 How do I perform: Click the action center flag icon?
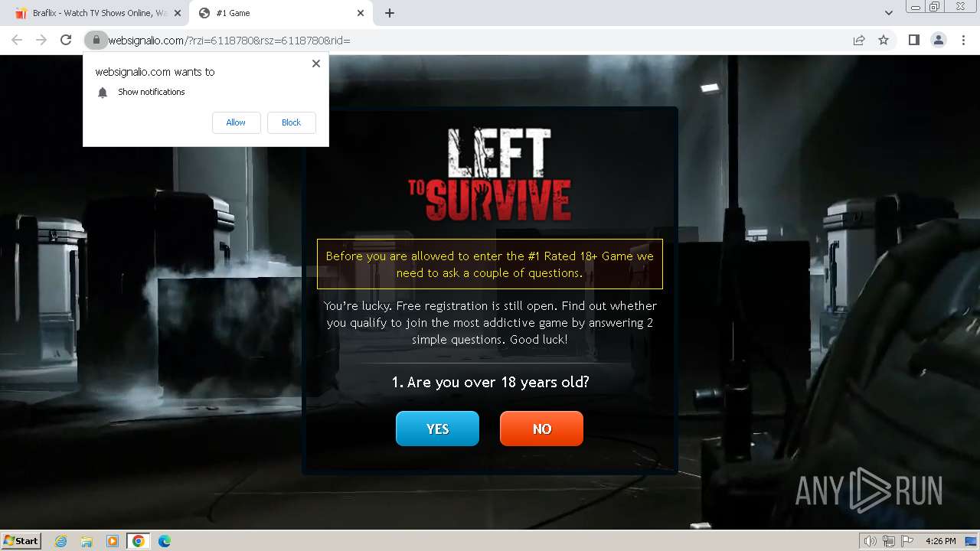(907, 541)
